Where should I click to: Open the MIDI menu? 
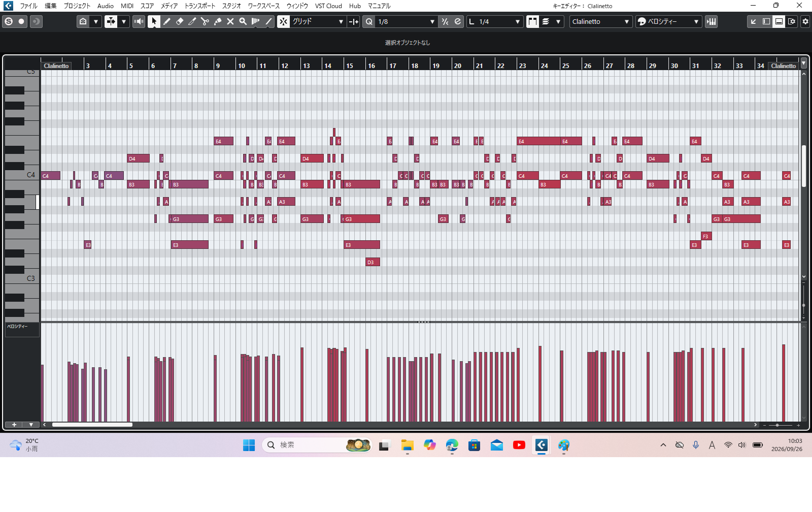(x=127, y=6)
